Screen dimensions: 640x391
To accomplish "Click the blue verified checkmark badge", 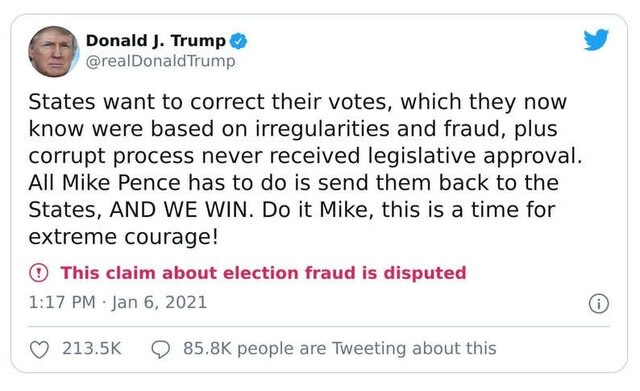I will [x=238, y=41].
